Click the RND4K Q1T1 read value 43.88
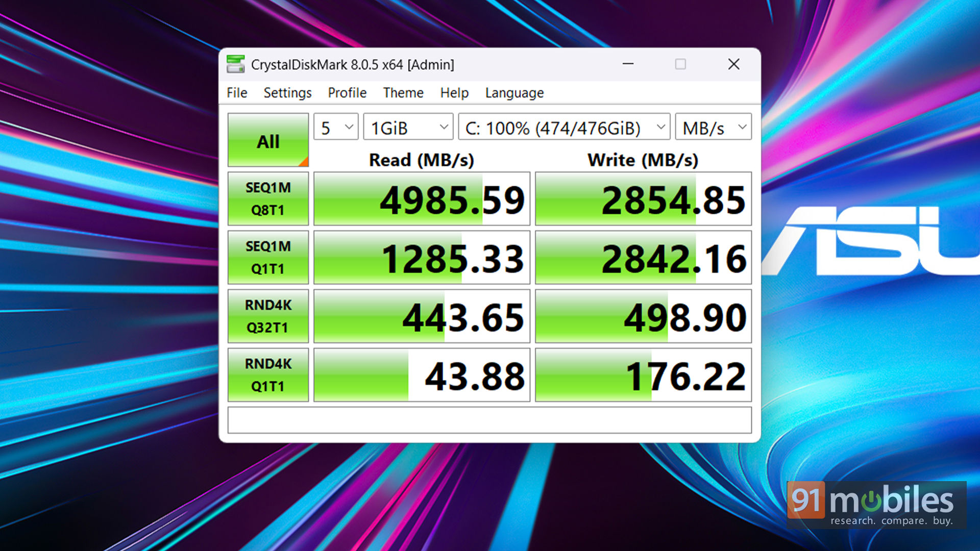Screen dimensions: 980x551 [422, 375]
